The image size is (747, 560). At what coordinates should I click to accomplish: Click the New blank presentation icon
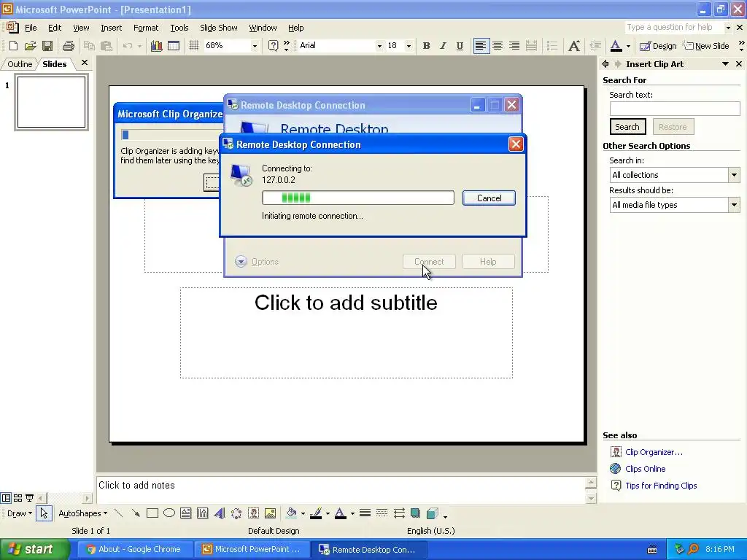[x=13, y=46]
